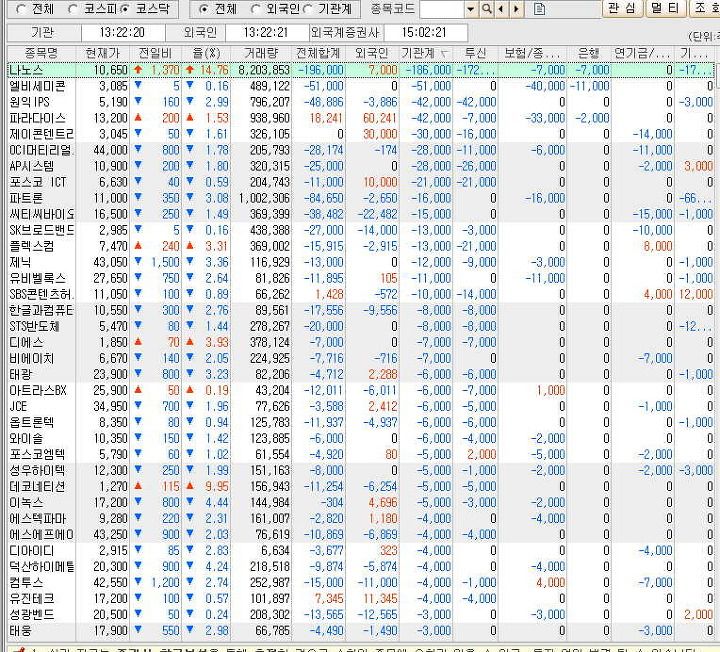Click the 외국계증권사 time field 15:02:21
The image size is (720, 652).
pyautogui.click(x=425, y=33)
